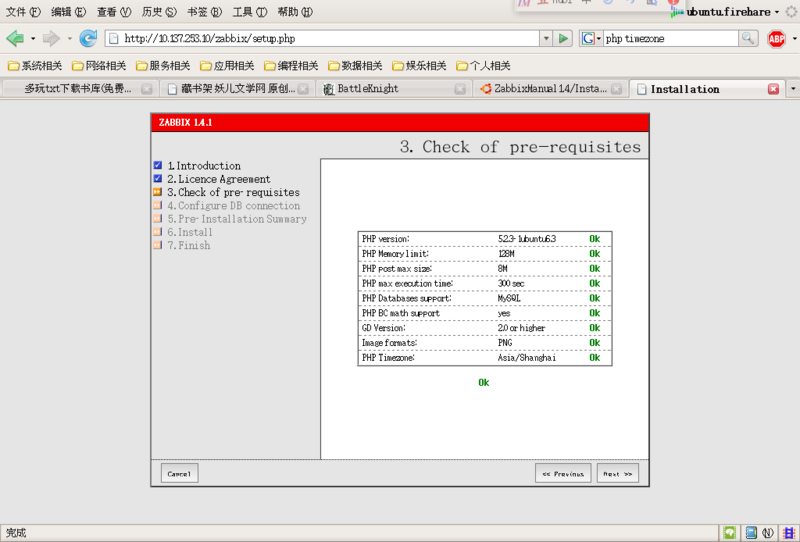Expand the ubuntu.firehare dropdown
The height and width of the screenshot is (542, 800).
click(777, 12)
